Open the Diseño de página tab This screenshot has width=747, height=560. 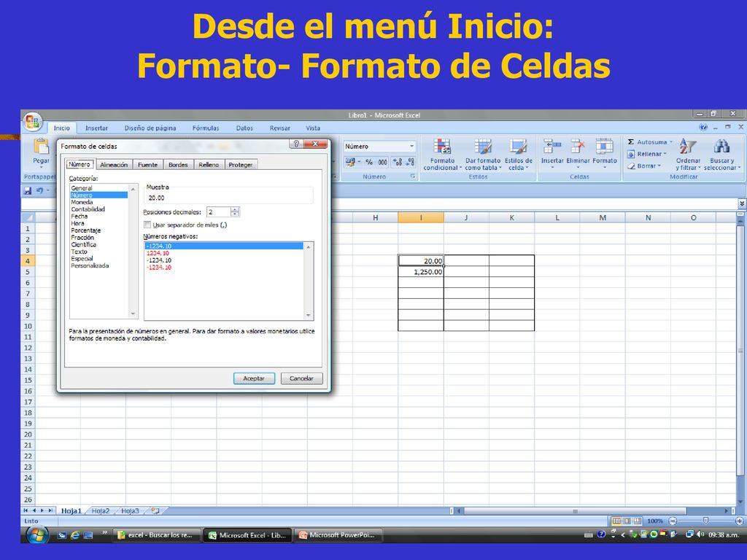[150, 128]
